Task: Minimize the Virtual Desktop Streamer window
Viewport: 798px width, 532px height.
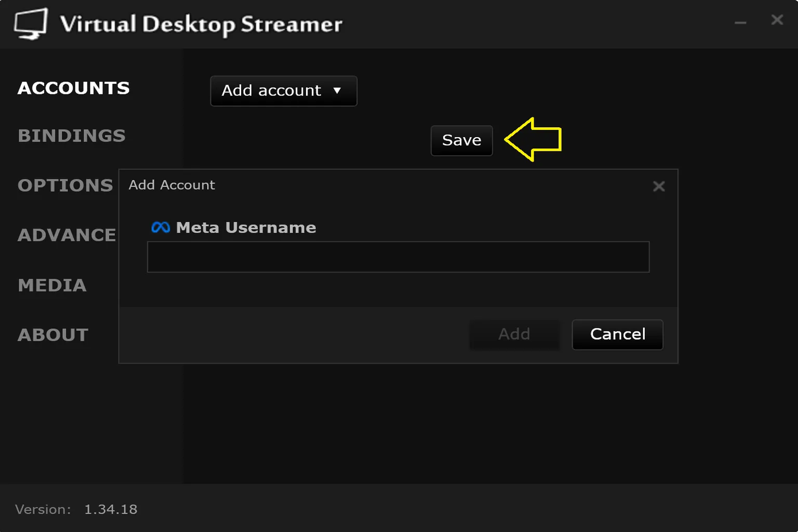Action: [740, 22]
